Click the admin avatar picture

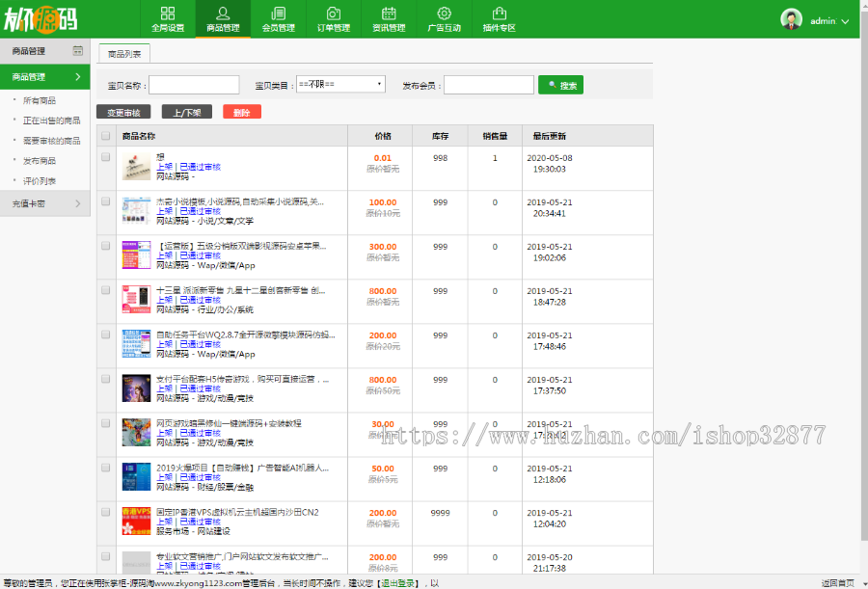[x=791, y=19]
